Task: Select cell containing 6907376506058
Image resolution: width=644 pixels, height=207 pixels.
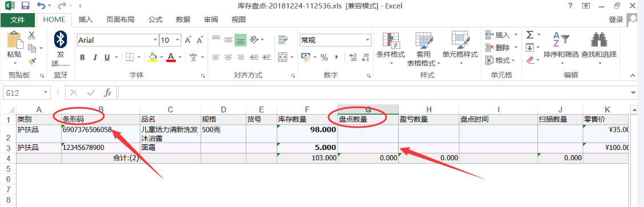Action: point(100,134)
